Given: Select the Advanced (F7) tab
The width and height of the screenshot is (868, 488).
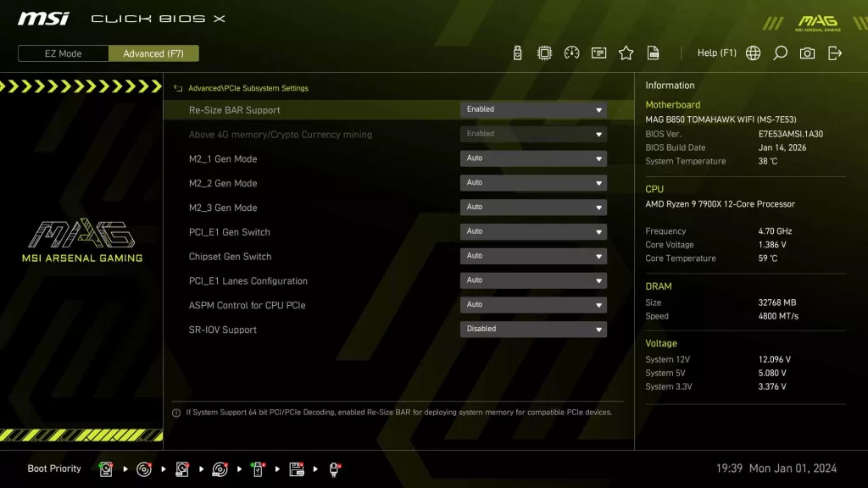Looking at the screenshot, I should click(153, 53).
